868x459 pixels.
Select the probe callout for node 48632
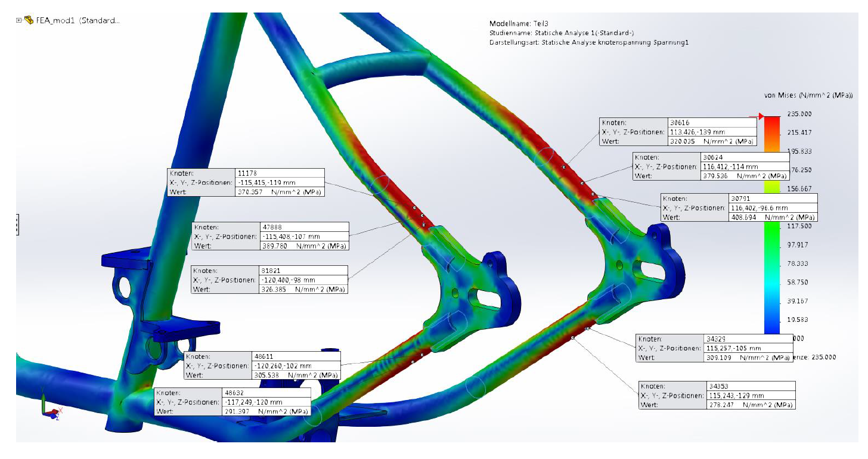pos(232,402)
